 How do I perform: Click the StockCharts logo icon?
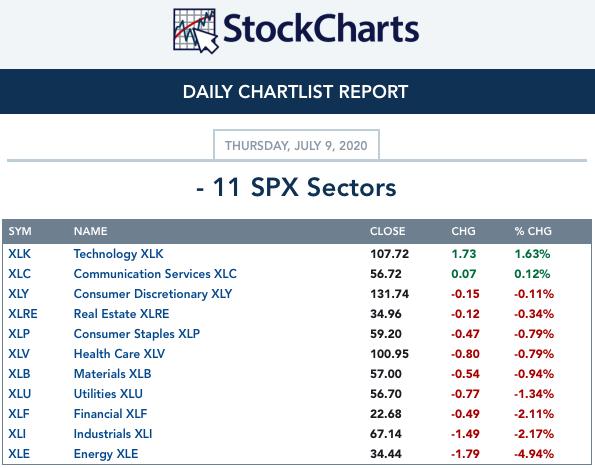click(x=195, y=31)
